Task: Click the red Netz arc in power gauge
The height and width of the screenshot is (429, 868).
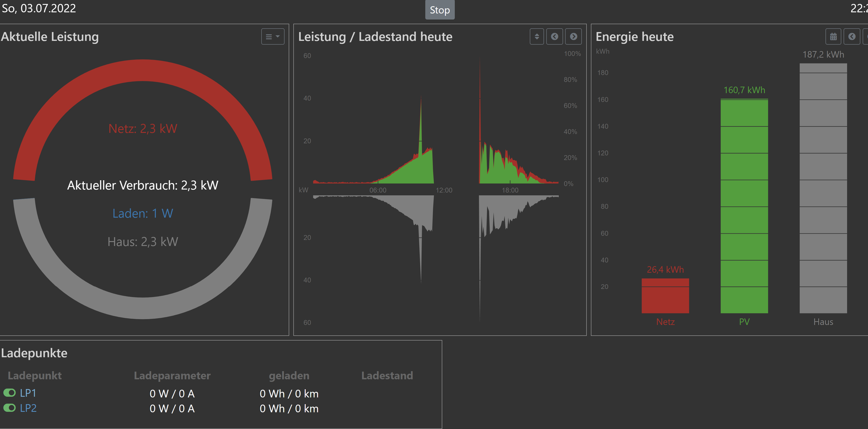Action: tap(142, 70)
